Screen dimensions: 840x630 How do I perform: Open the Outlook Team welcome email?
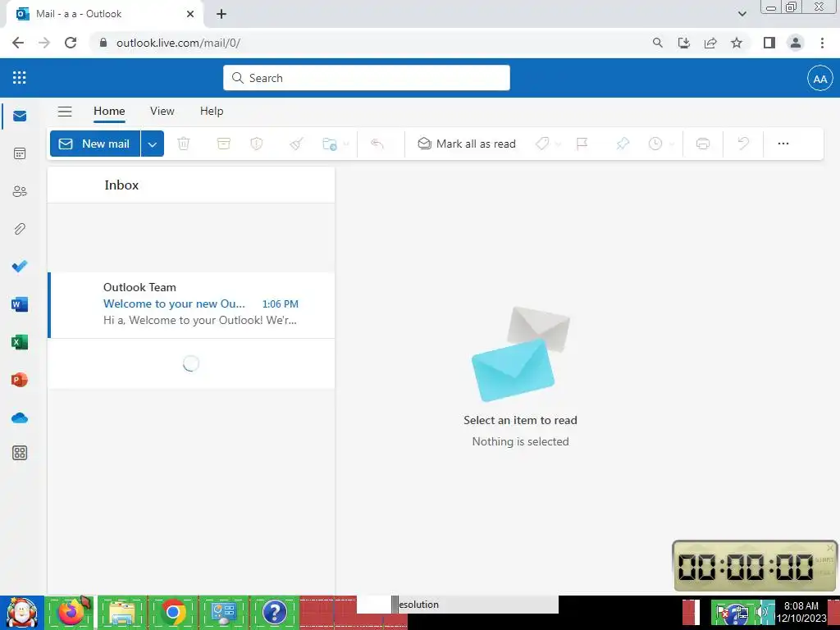point(191,305)
